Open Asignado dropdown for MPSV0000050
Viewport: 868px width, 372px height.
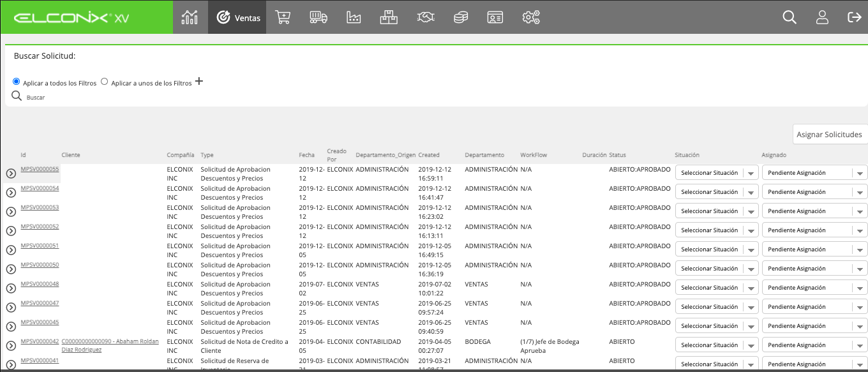pyautogui.click(x=815, y=269)
